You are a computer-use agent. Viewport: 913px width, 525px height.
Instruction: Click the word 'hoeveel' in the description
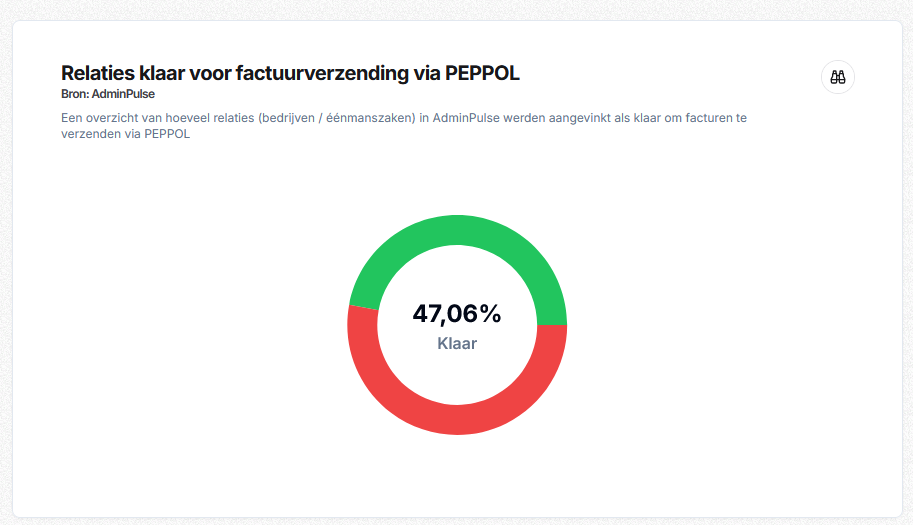(x=196, y=118)
